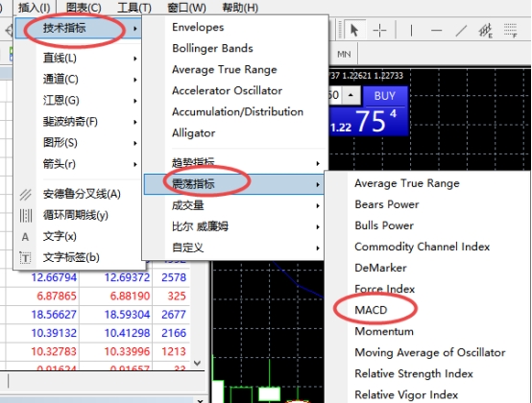
Task: Select MACD oscillator
Action: [371, 310]
